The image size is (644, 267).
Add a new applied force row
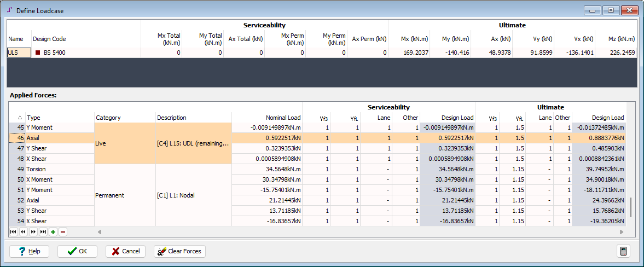click(53, 232)
